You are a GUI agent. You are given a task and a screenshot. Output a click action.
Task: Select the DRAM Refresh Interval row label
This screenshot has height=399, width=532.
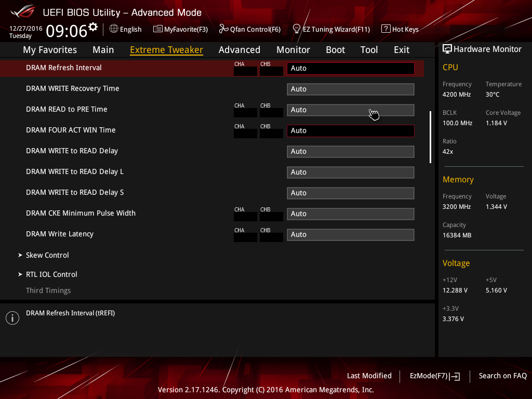(x=64, y=68)
